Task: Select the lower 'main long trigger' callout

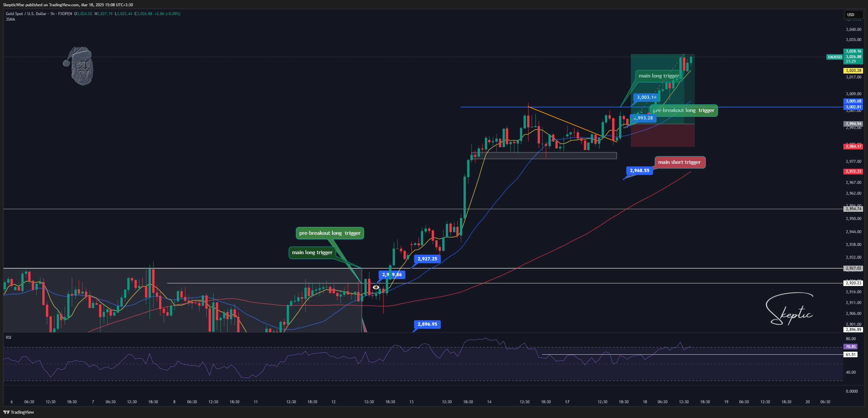Action: pyautogui.click(x=312, y=253)
